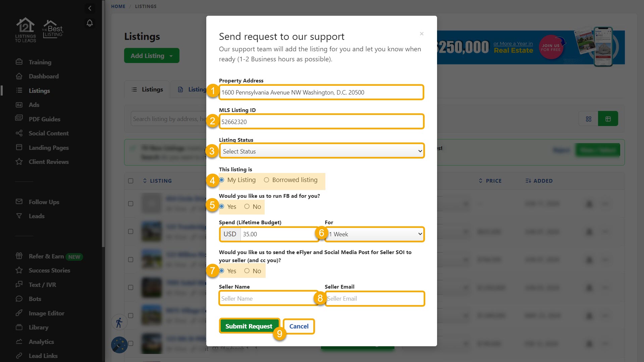Open the accessibility walking-figure widget
Viewport: 644px width, 362px height.
(119, 323)
